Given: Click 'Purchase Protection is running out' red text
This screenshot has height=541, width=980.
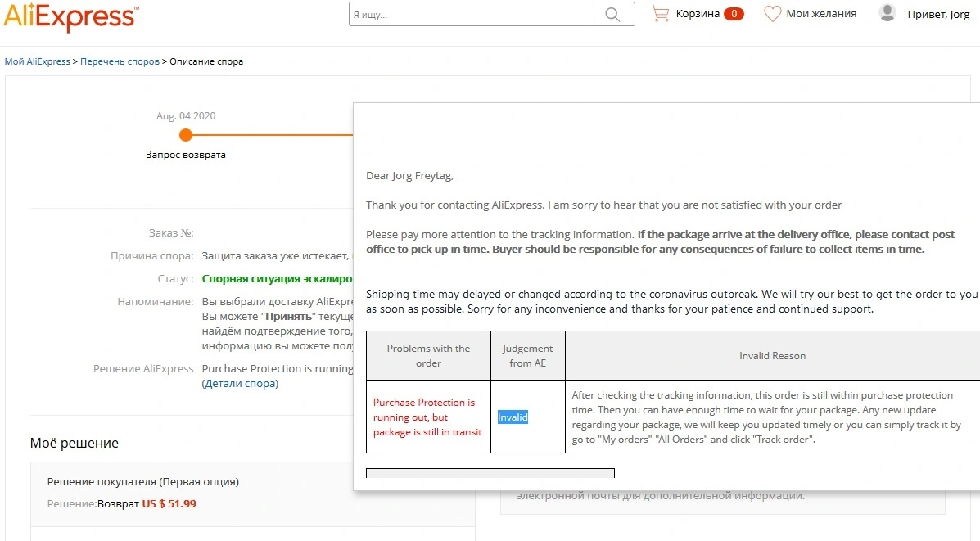Looking at the screenshot, I should [x=427, y=417].
